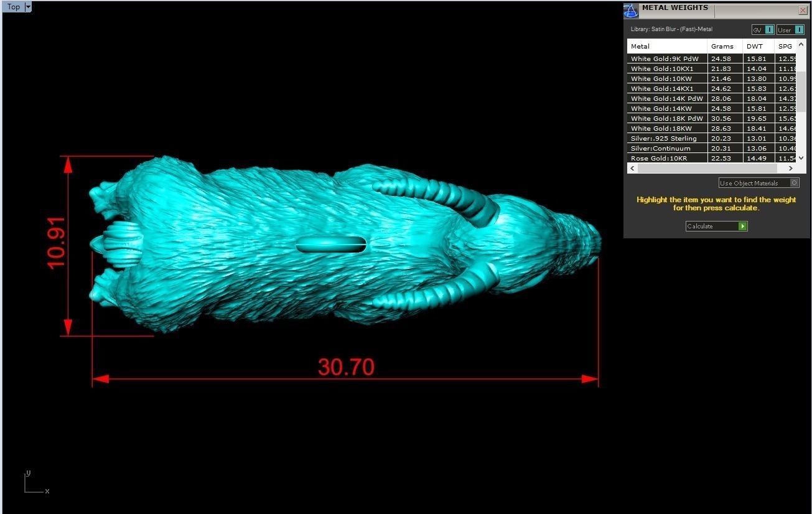Sort table by the Grams column header
812x514 pixels.
725,46
